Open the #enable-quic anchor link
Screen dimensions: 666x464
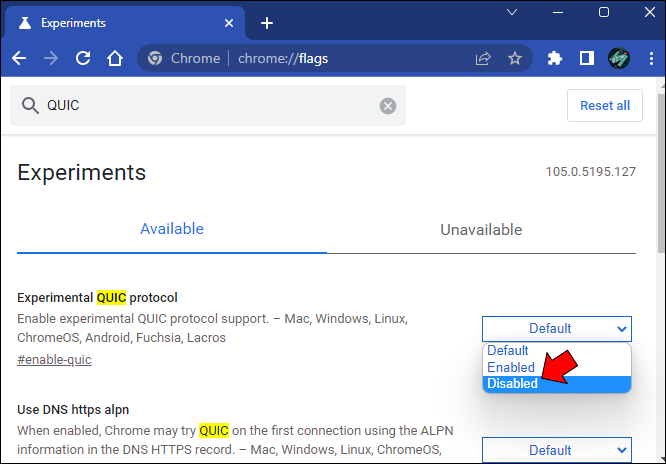(x=54, y=359)
